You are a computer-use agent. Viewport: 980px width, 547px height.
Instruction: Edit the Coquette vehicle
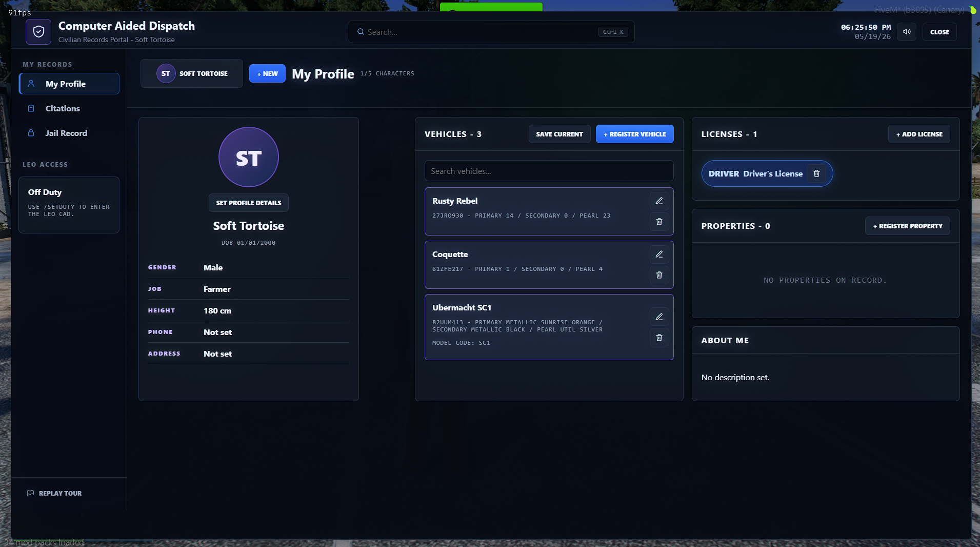(659, 255)
